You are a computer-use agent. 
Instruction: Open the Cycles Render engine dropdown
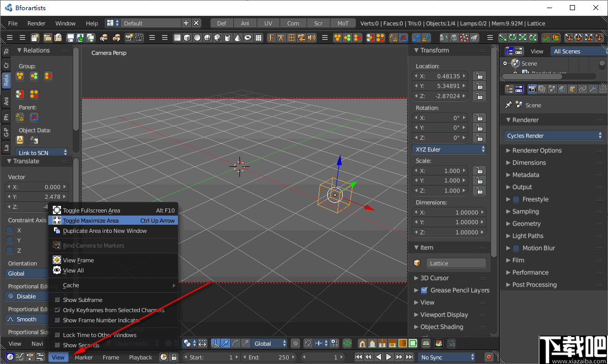553,135
